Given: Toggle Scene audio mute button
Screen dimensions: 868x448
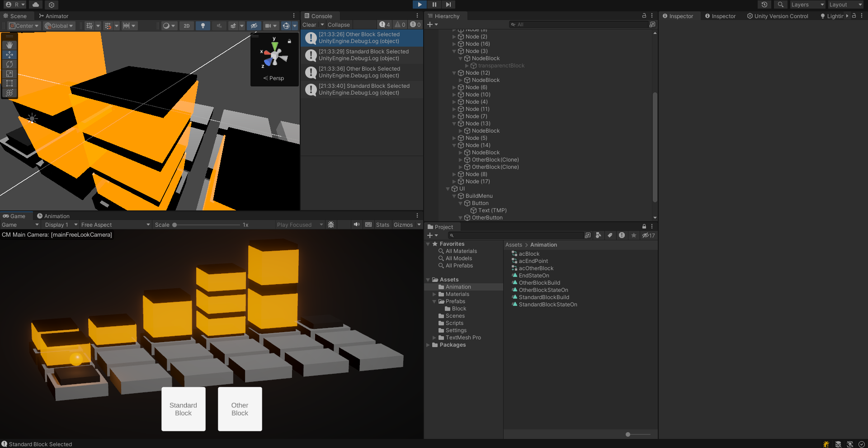Looking at the screenshot, I should click(x=219, y=26).
